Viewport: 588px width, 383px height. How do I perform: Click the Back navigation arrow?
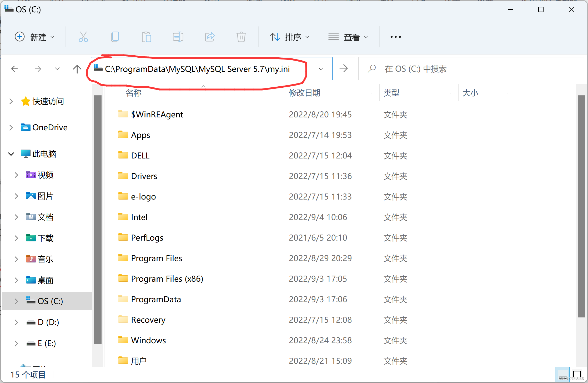[x=15, y=69]
